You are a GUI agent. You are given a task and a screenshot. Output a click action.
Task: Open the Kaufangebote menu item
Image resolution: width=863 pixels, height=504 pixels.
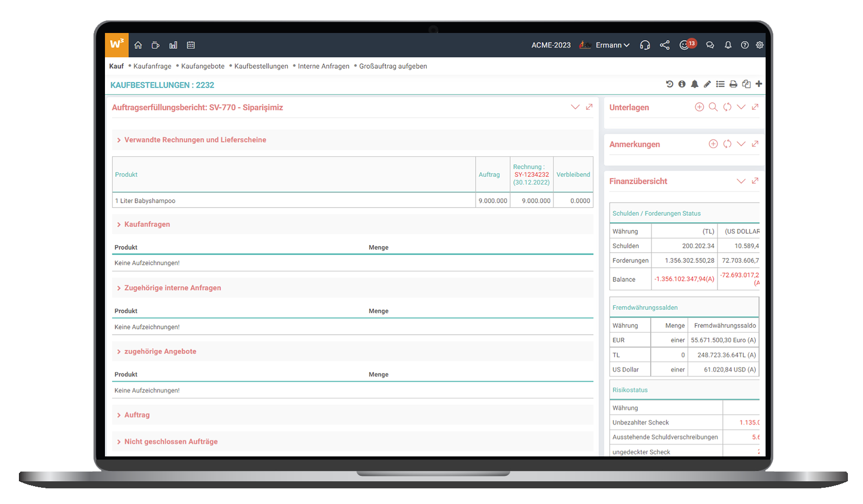[202, 67]
